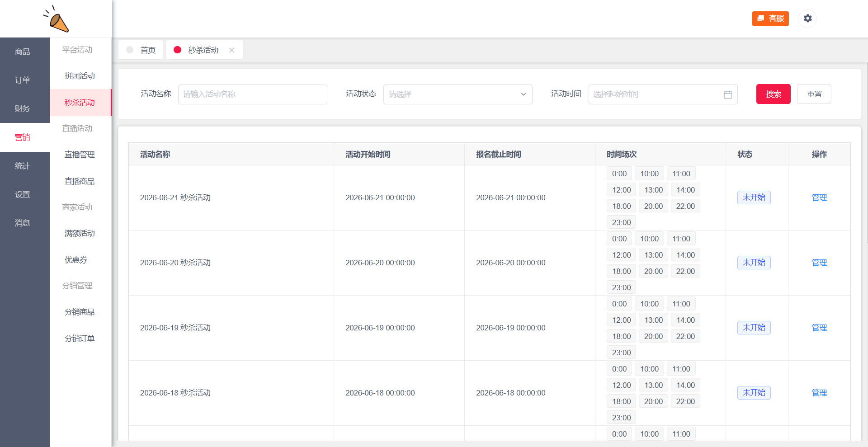
Task: Click 未开始 status tag for 2026-06-20
Action: coord(754,263)
